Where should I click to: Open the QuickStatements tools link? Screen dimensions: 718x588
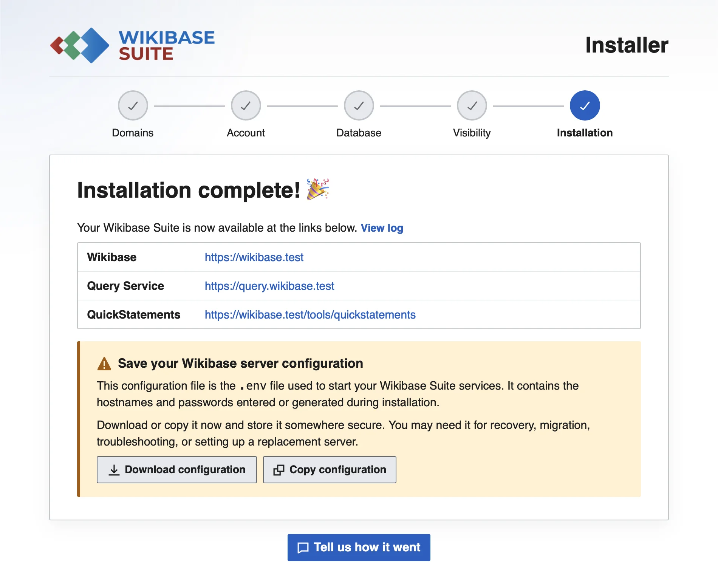[310, 315]
